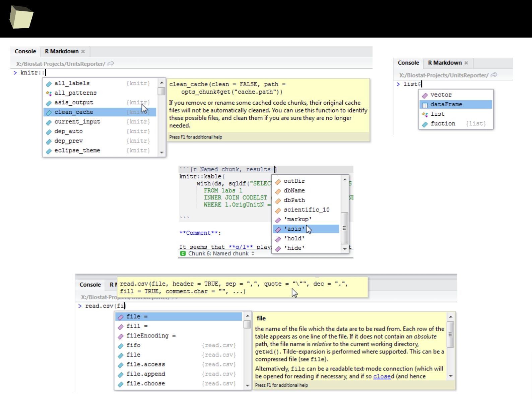Click down arrow of chunk options scrollbar
This screenshot has height=399, width=532.
tap(345, 249)
